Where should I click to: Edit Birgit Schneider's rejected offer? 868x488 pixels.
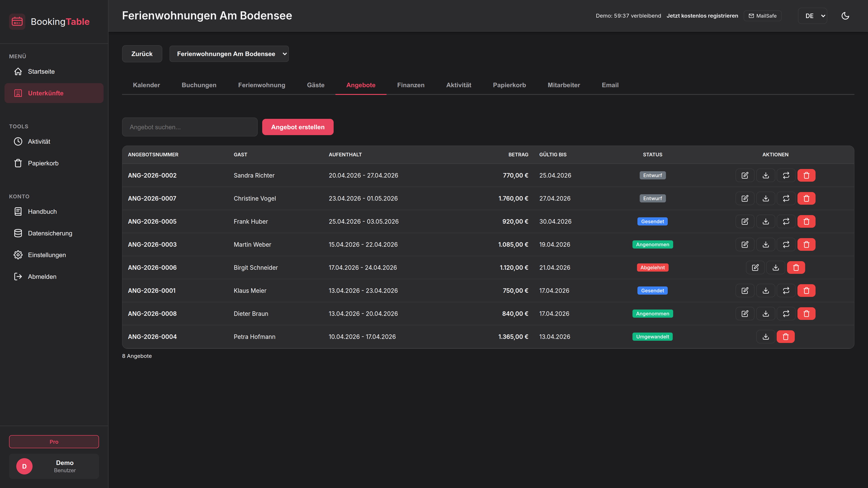click(755, 267)
